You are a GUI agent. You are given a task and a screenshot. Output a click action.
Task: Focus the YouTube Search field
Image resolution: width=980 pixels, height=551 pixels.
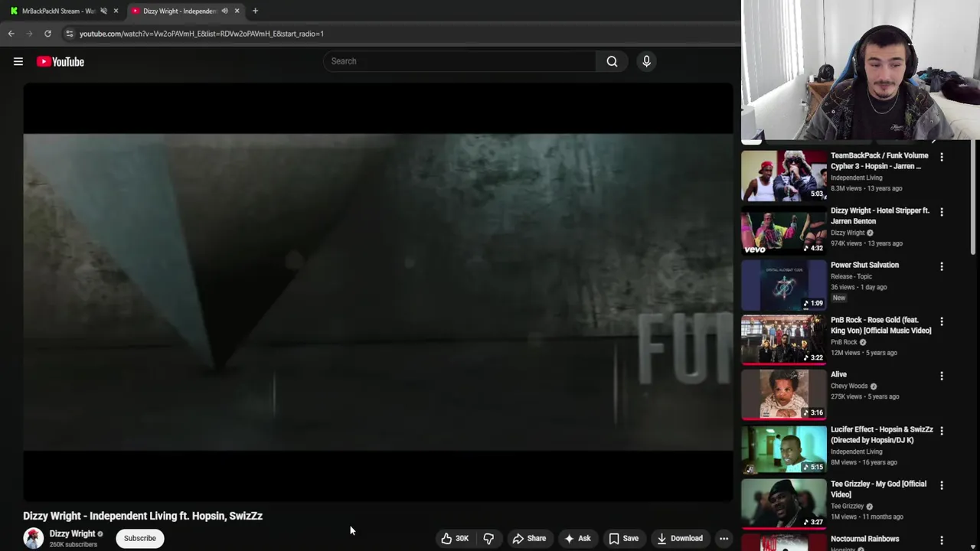point(459,61)
